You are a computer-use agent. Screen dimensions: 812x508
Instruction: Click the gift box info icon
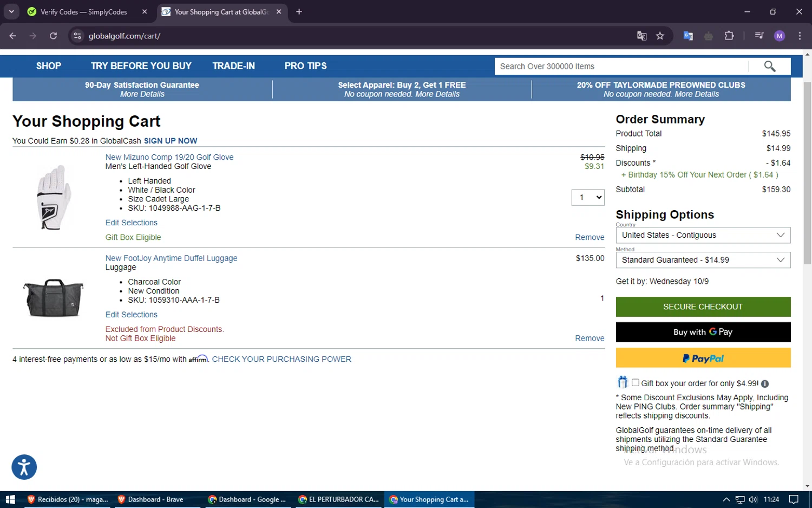[x=765, y=383]
